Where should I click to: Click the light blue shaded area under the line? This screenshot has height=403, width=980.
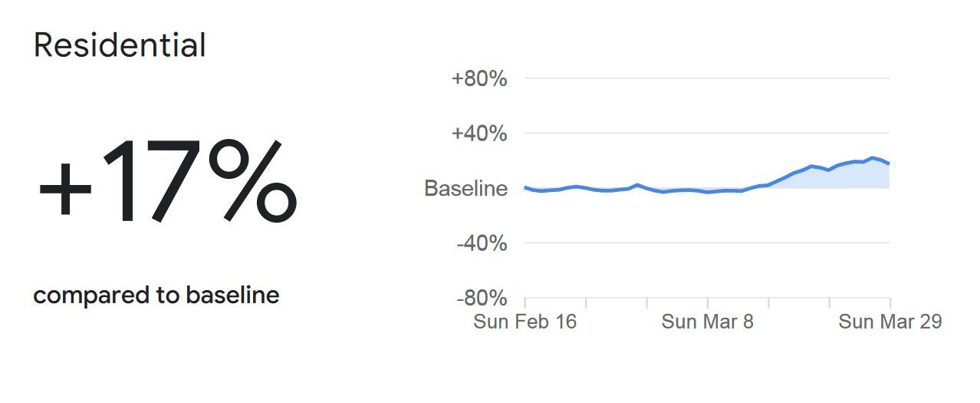844,177
